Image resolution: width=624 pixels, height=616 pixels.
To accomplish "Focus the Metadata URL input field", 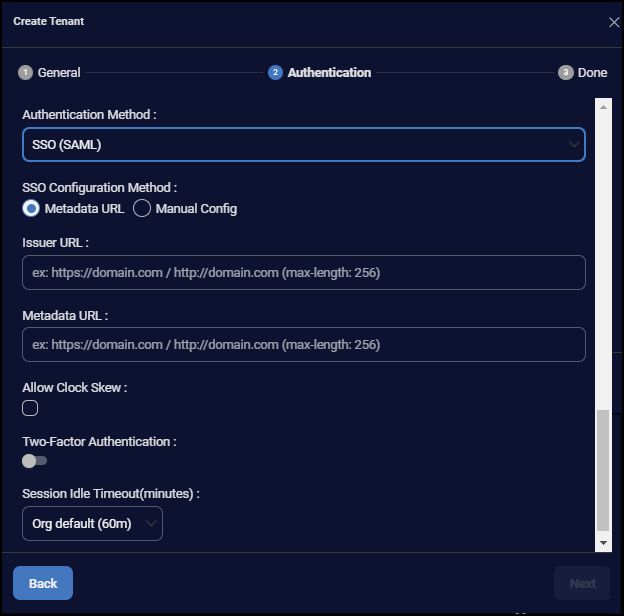I will pyautogui.click(x=303, y=345).
